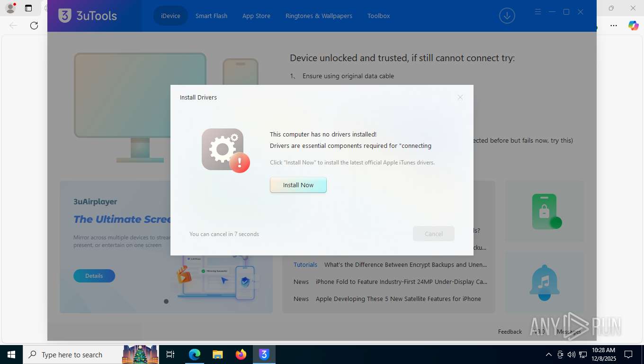This screenshot has width=644, height=364.
Task: Launch Microsoft Edge from taskbar
Action: pos(195,355)
